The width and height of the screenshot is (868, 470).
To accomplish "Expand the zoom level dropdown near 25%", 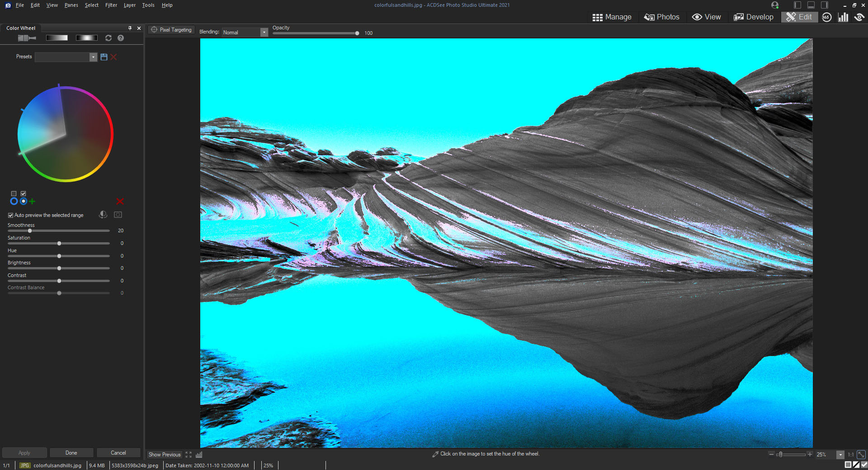I will point(840,455).
